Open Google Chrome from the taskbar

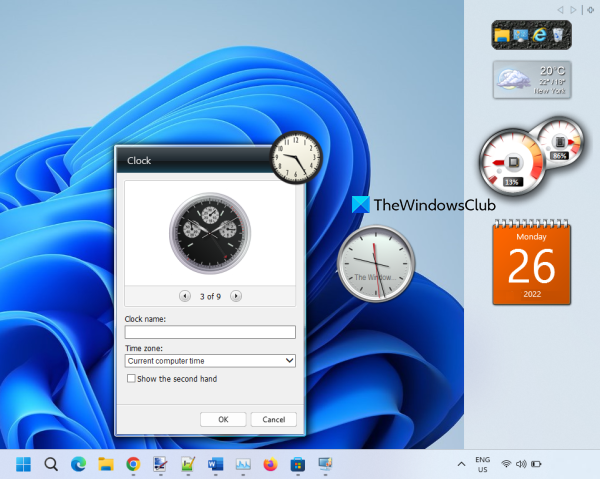pos(132,464)
